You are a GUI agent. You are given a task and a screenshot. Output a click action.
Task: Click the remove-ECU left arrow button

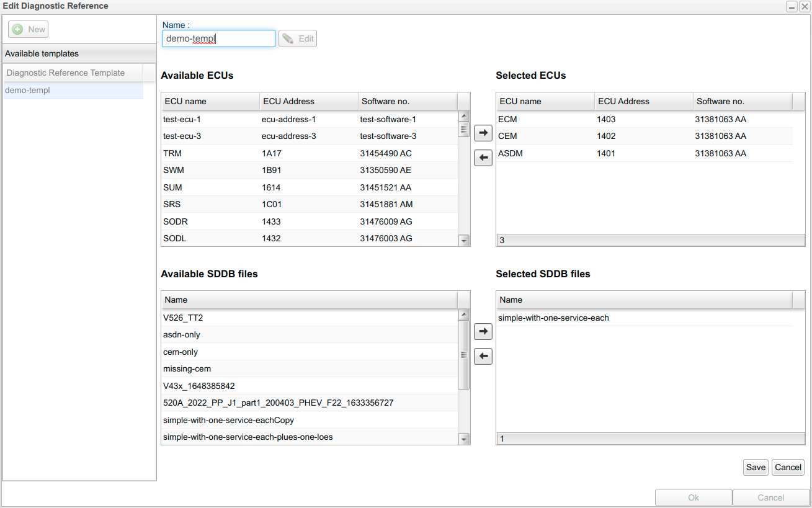tap(483, 158)
